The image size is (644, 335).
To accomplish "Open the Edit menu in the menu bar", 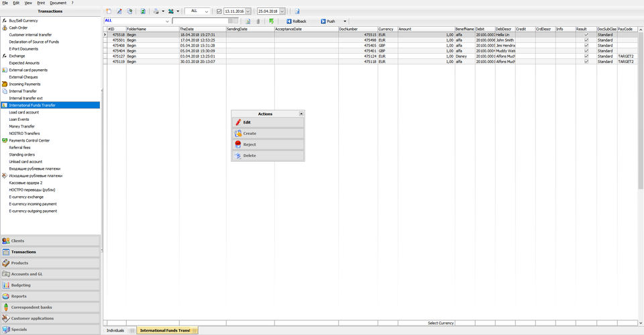I will pyautogui.click(x=16, y=3).
